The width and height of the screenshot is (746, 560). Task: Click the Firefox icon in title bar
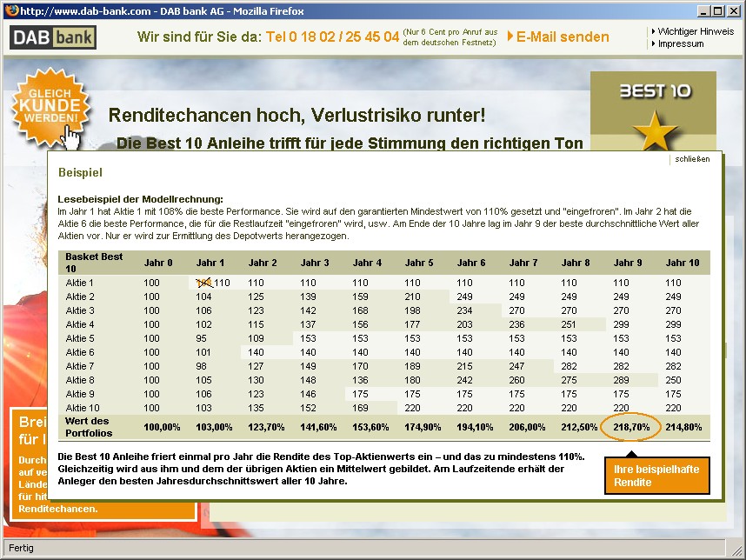pyautogui.click(x=11, y=10)
